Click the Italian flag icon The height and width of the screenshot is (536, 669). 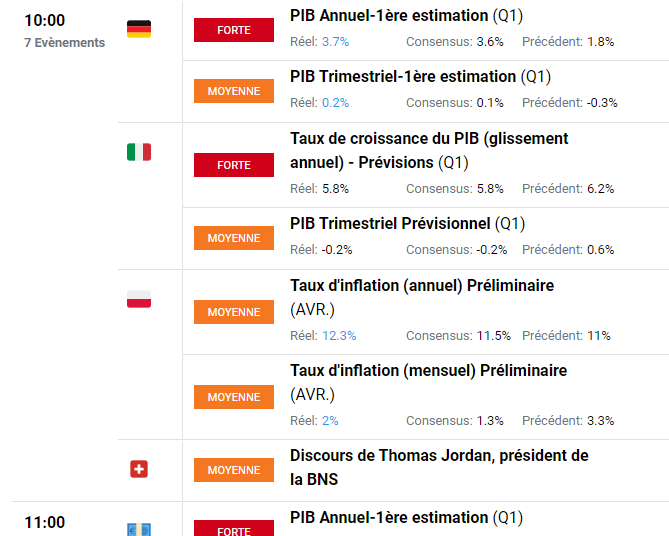tap(139, 152)
